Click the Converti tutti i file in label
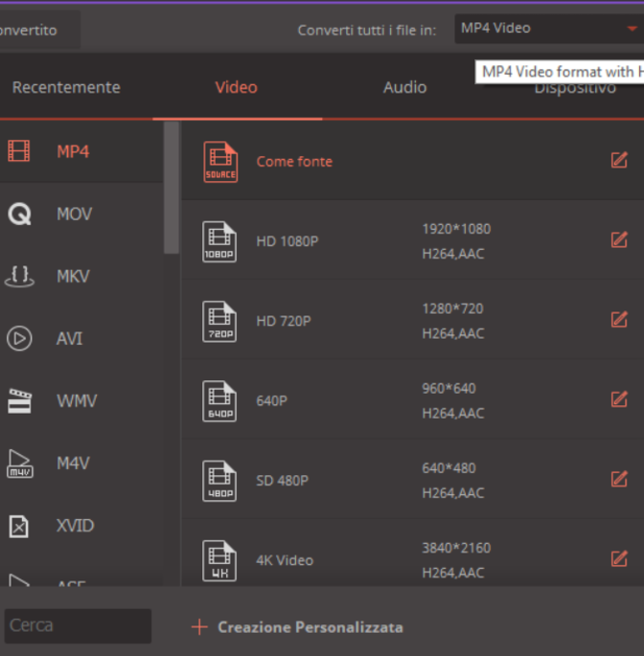Viewport: 644px width, 656px height. coord(367,30)
